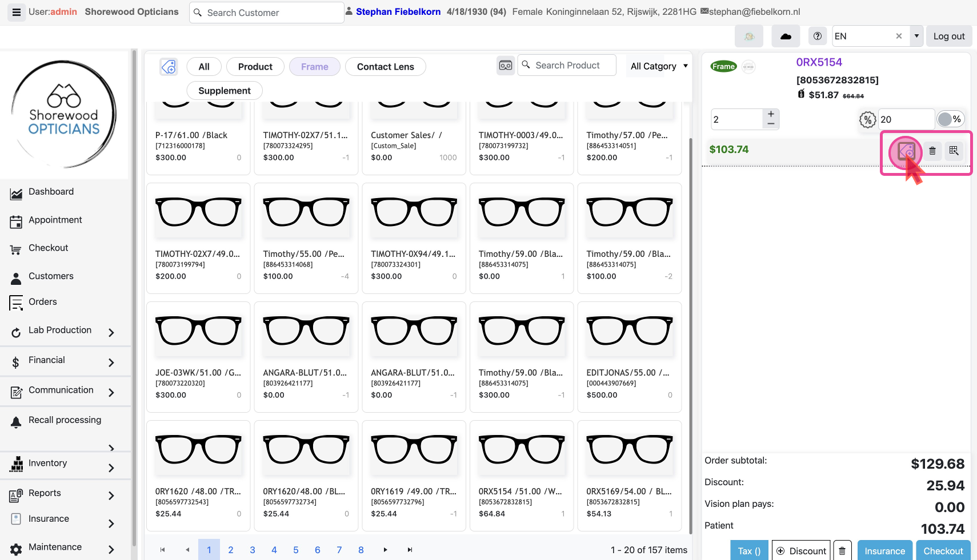The image size is (977, 560).
Task: Open the All Category dropdown
Action: pyautogui.click(x=659, y=66)
